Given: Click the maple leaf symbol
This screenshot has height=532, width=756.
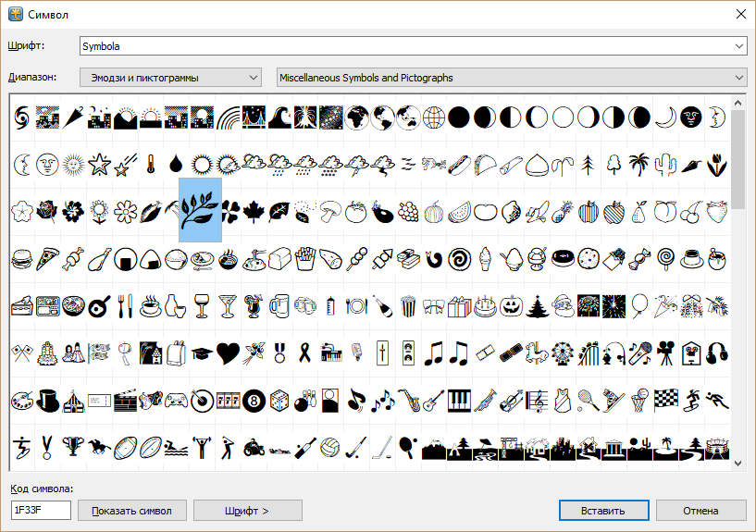Looking at the screenshot, I should (253, 212).
